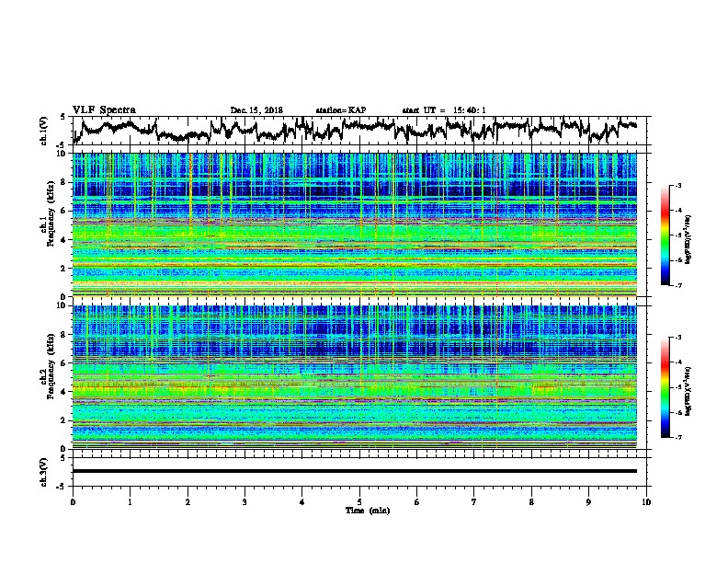Click the date "Dec. 15, 2018"
The height and width of the screenshot is (563, 728).
coord(256,110)
